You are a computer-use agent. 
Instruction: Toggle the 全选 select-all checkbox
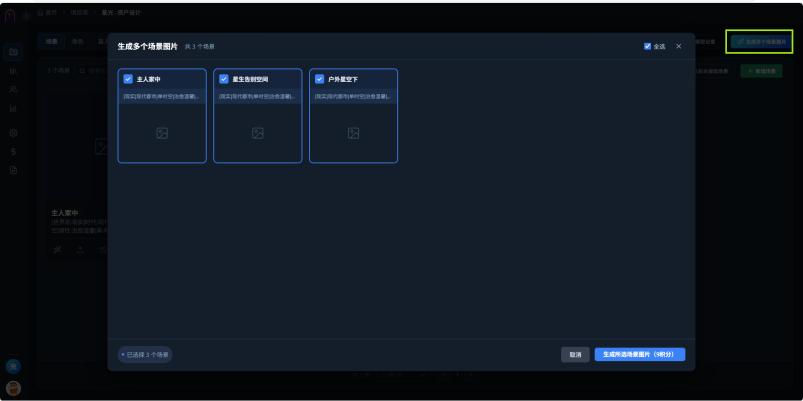point(647,46)
